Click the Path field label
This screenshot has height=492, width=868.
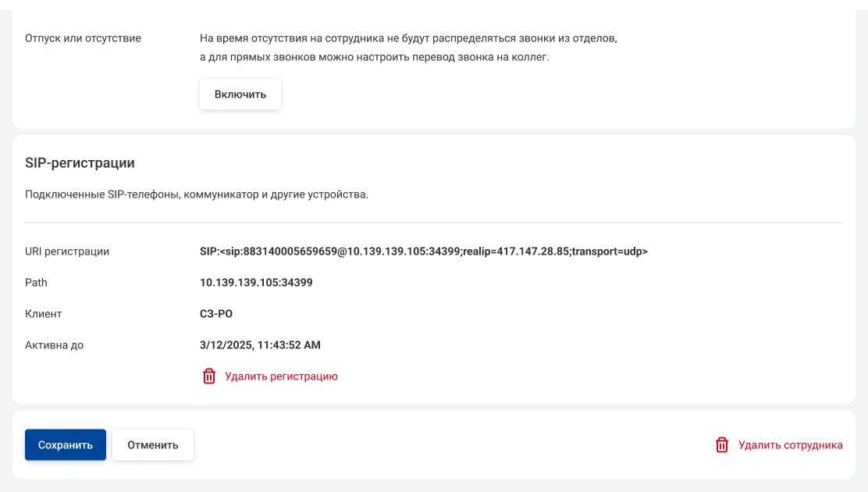pyautogui.click(x=36, y=283)
